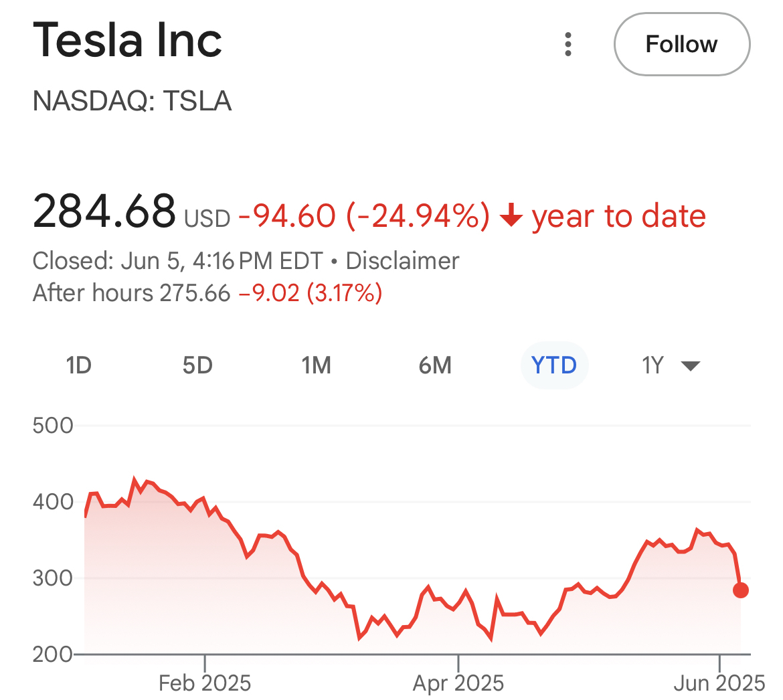Click the Jun 2025 axis label
This screenshot has width=783, height=700.
pyautogui.click(x=719, y=683)
